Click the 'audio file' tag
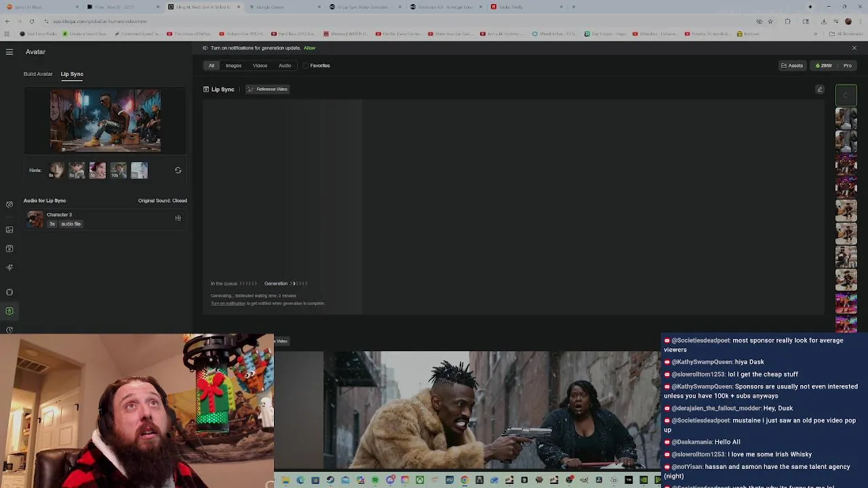This screenshot has height=488, width=868. [x=71, y=224]
